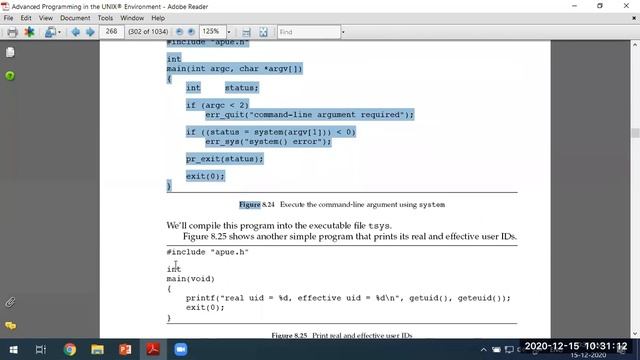Close the document with menu bar X
Screen dimensions: 640x360
(x=634, y=18)
